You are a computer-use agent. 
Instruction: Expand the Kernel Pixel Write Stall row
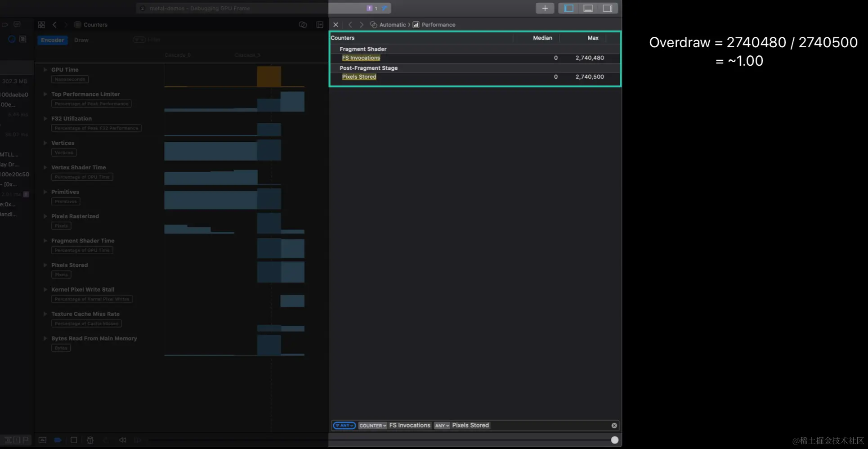[45, 290]
